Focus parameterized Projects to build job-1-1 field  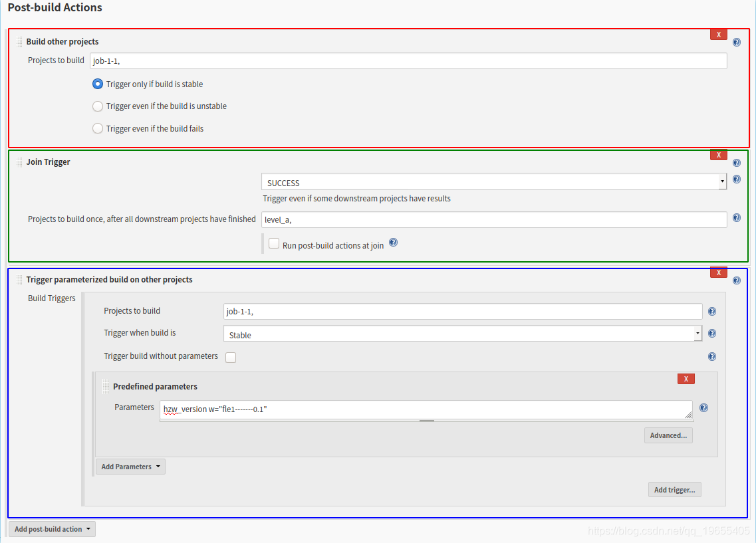tap(462, 311)
